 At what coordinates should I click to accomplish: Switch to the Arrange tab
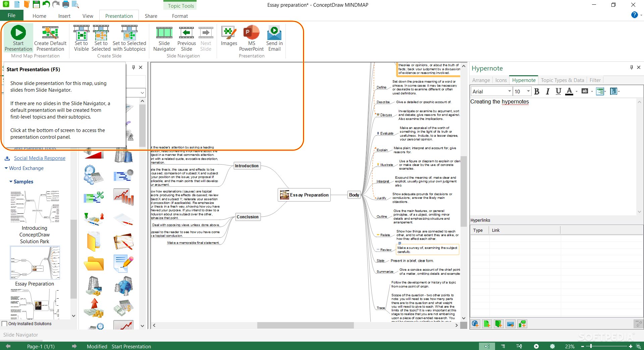coord(481,80)
